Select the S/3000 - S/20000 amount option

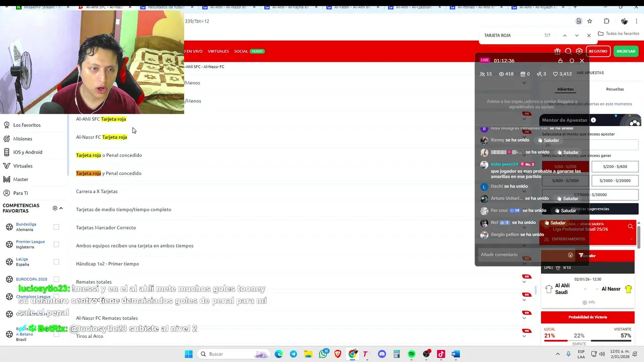pyautogui.click(x=615, y=180)
